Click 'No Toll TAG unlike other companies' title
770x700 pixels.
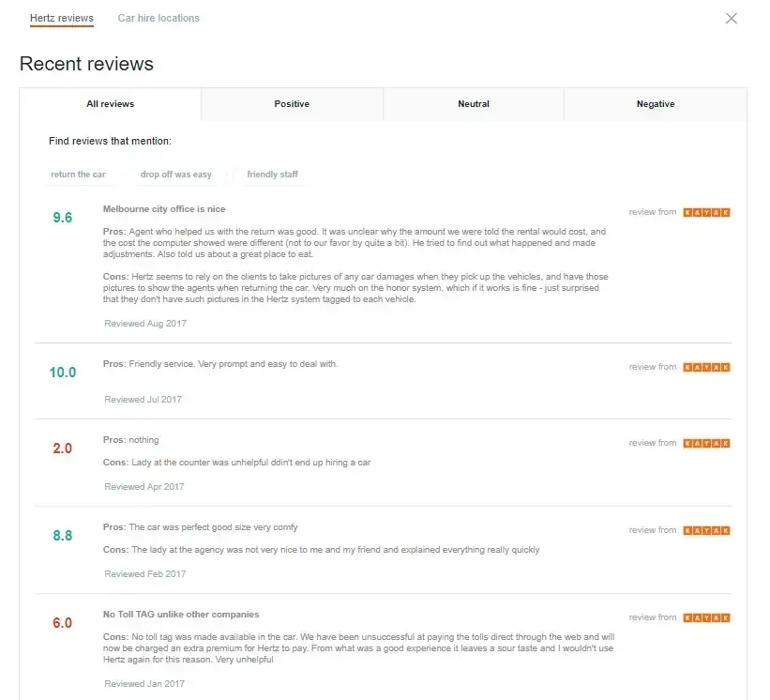(x=181, y=614)
